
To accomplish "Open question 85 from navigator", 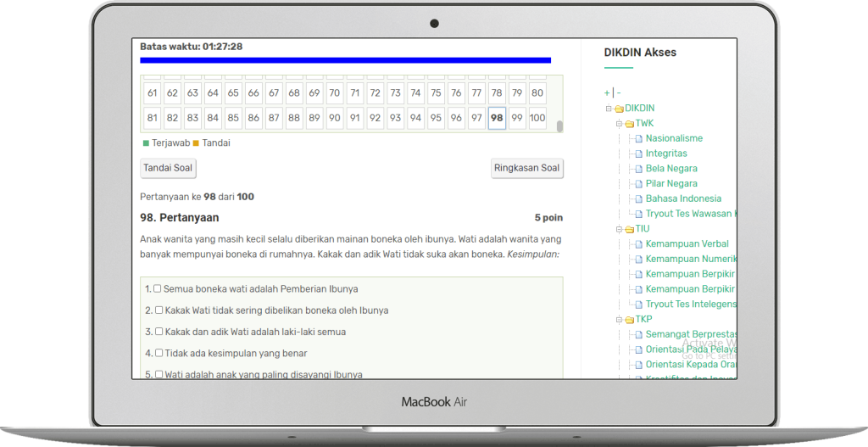I will point(233,118).
